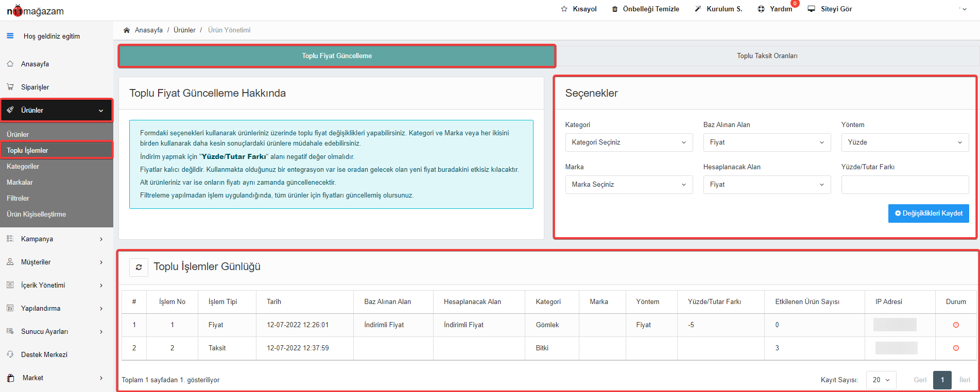The height and width of the screenshot is (392, 980).
Task: Click the Yapılandırma icon in sidebar
Action: 10,308
